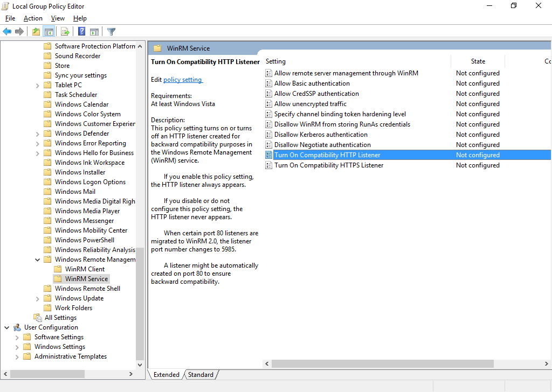Toggle Show/Hide Console Tree icon
This screenshot has height=392, width=552.
(x=49, y=32)
